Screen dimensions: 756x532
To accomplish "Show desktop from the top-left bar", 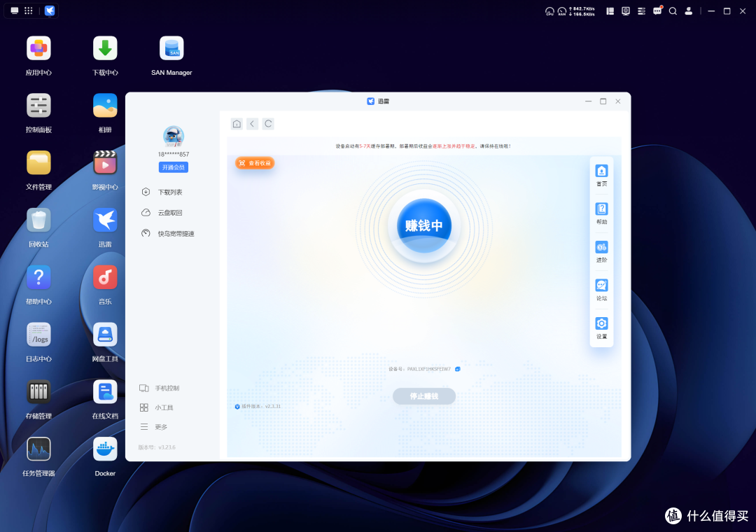I will (x=15, y=10).
